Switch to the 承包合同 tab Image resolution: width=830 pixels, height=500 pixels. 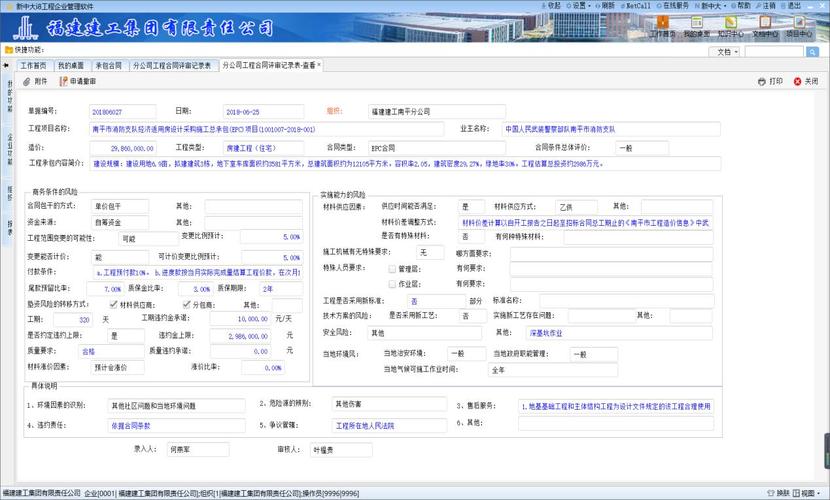(x=109, y=66)
